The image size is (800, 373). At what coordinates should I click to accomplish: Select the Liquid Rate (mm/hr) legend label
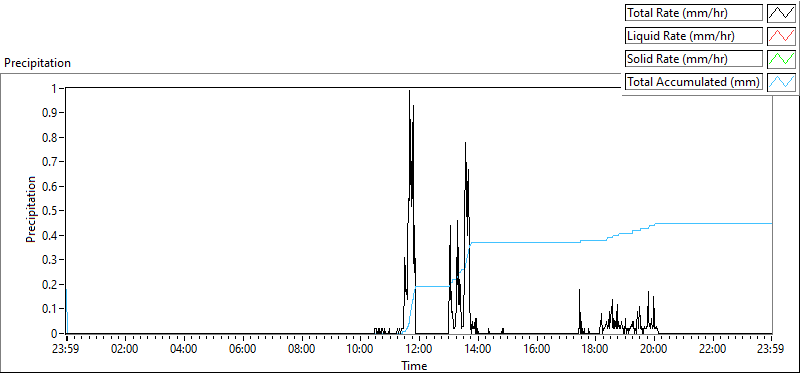(694, 36)
